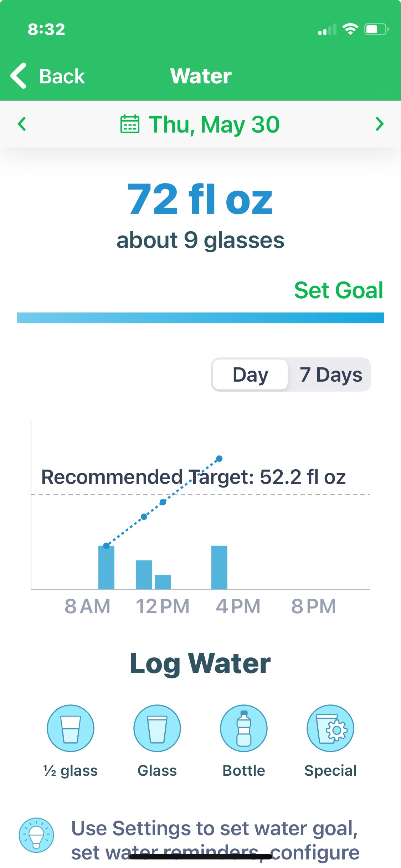Tap the 4 PM water bar
This screenshot has width=401, height=868.
[x=219, y=567]
